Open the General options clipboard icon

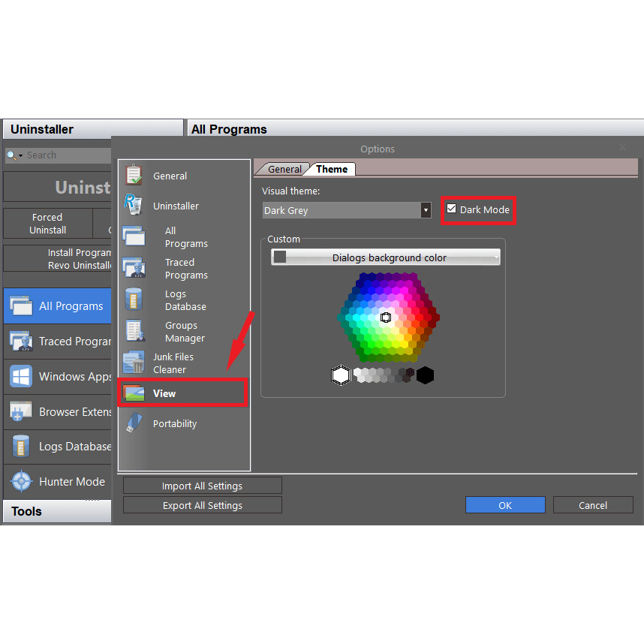pos(134,175)
